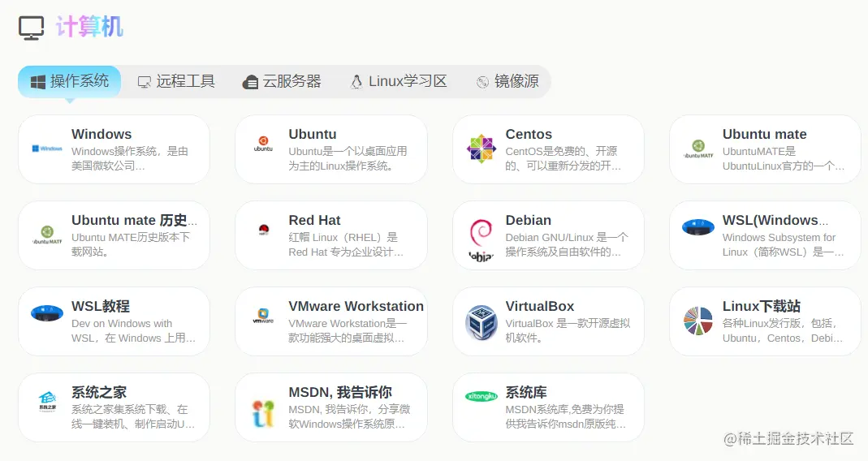Open the Debian title link
Viewport: 868px width, 461px height.
528,220
